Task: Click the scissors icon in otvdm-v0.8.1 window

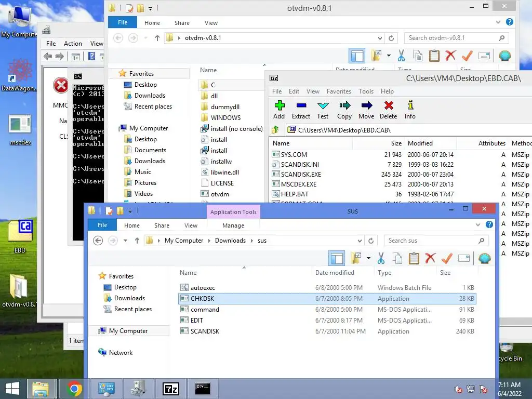Action: tap(402, 56)
